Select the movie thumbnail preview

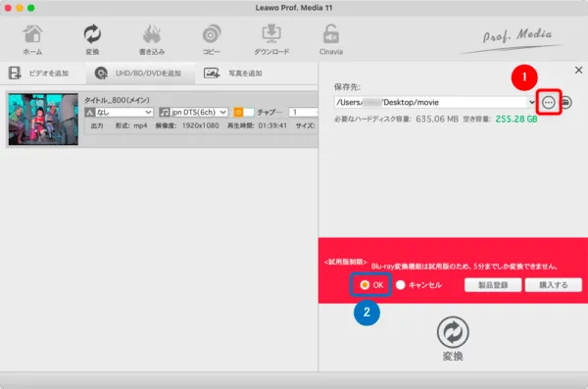pos(43,120)
